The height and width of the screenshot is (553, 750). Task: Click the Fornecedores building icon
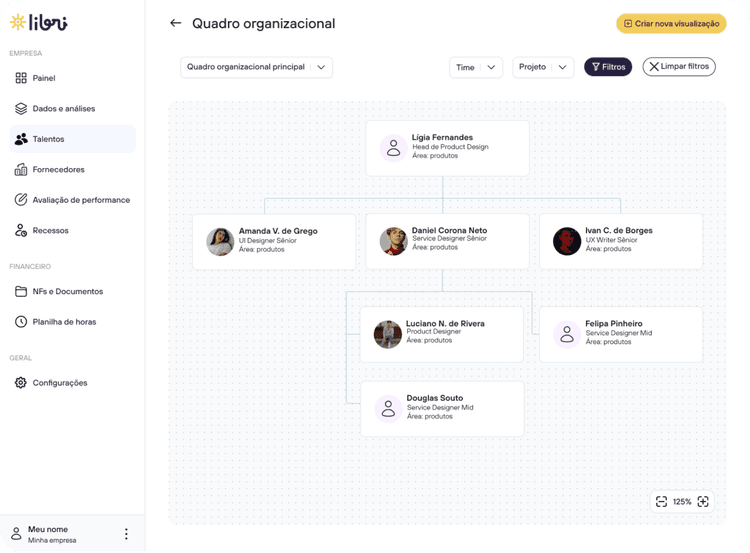[21, 169]
